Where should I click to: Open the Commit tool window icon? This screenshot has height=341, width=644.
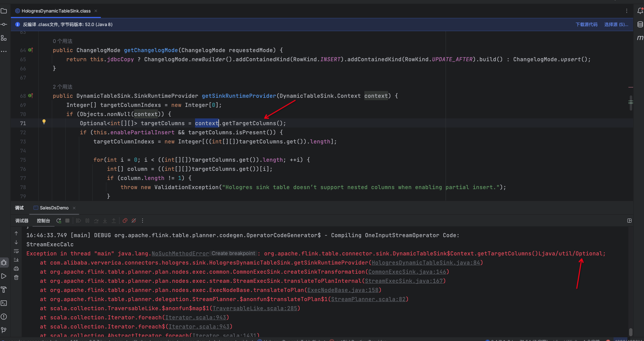[x=4, y=24]
